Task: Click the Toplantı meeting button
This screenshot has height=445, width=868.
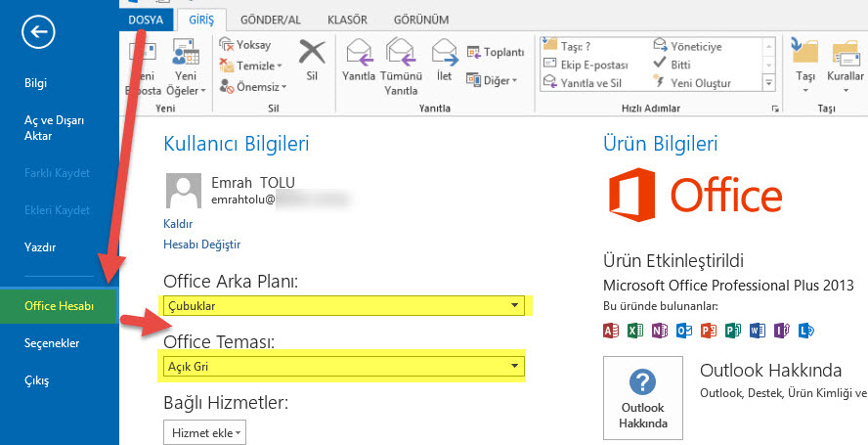Action: [496, 52]
